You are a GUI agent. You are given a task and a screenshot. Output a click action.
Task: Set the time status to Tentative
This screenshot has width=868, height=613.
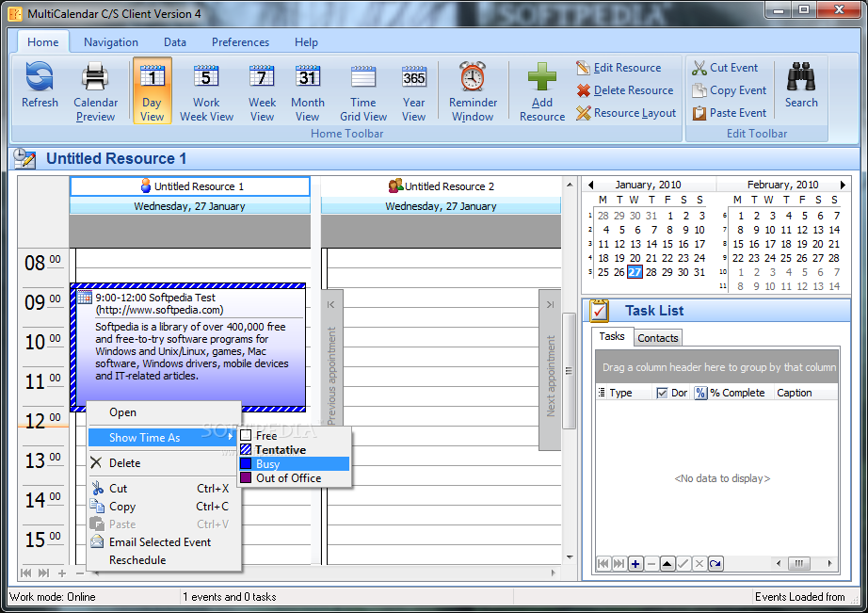point(295,450)
